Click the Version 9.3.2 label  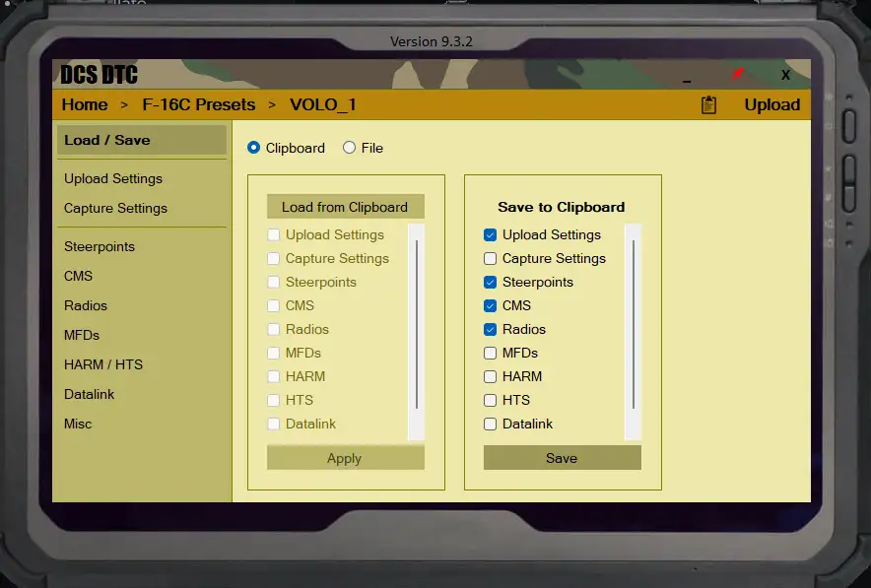click(431, 41)
